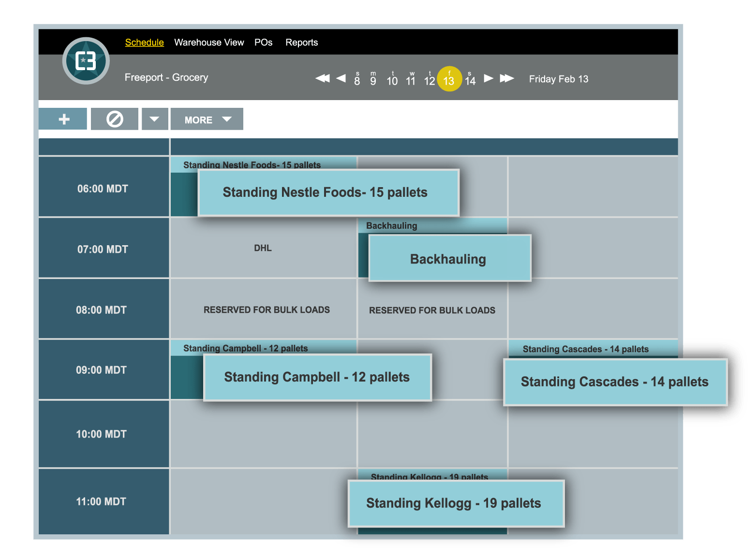Screen dimensions: 756x559
Task: Select the 08:00 MDT time row header
Action: 104,309
